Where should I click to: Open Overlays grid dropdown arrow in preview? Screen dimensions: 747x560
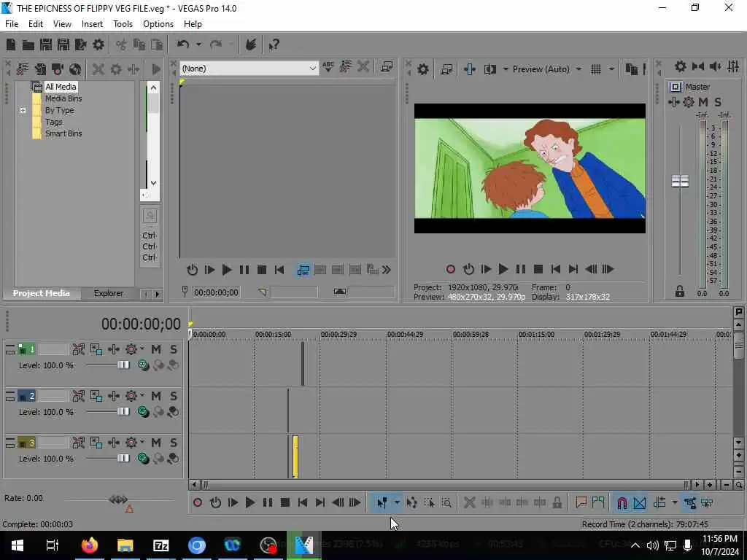coord(611,69)
